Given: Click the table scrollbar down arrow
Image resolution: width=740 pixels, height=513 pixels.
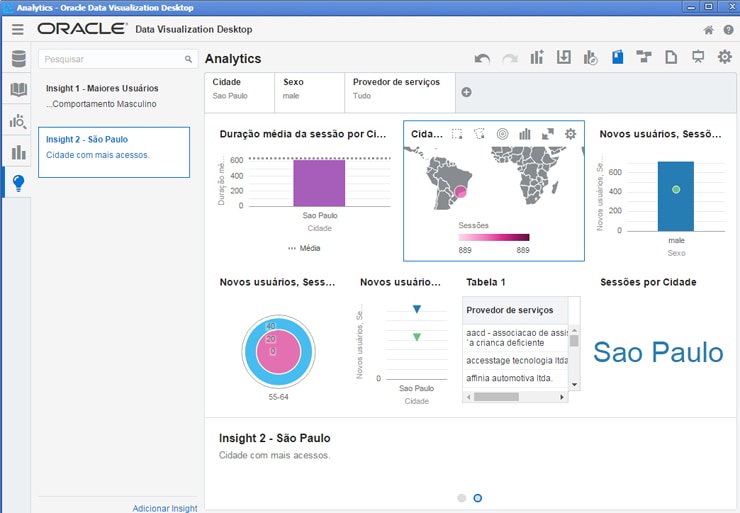Looking at the screenshot, I should (574, 385).
